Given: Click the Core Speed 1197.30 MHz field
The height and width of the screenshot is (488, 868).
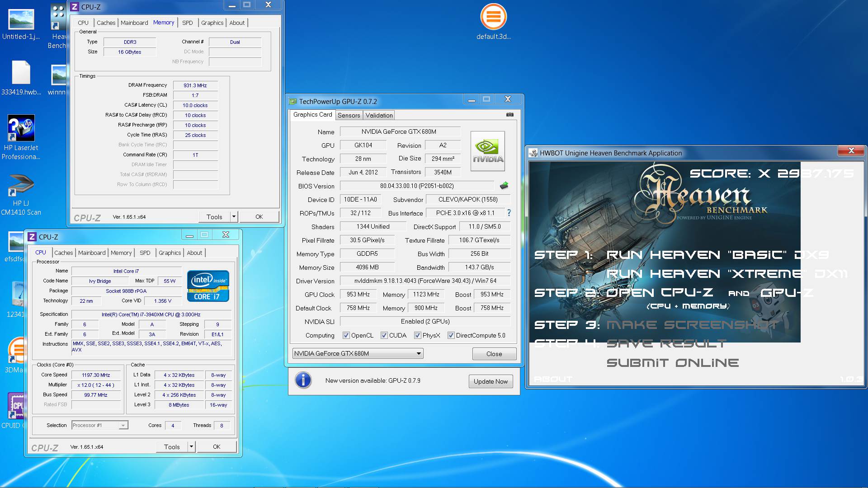Looking at the screenshot, I should 96,375.
